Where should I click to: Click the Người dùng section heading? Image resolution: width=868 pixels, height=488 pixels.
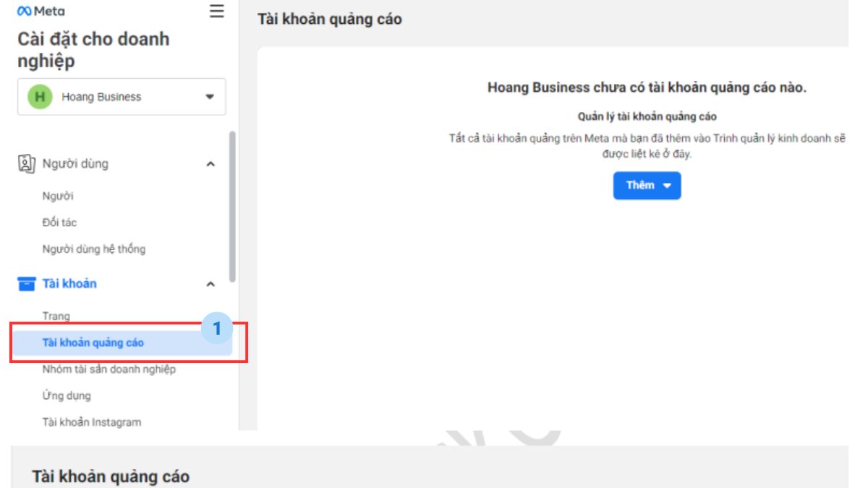[75, 163]
